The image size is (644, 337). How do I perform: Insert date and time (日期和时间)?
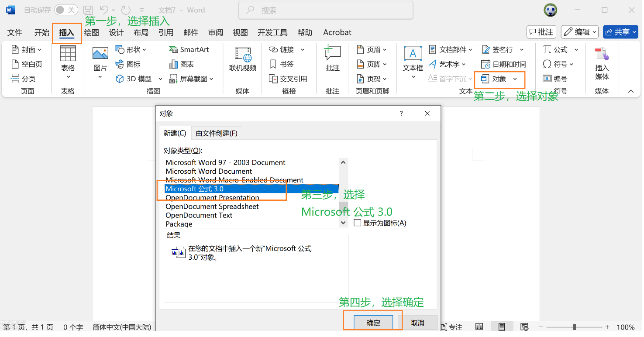(x=503, y=64)
